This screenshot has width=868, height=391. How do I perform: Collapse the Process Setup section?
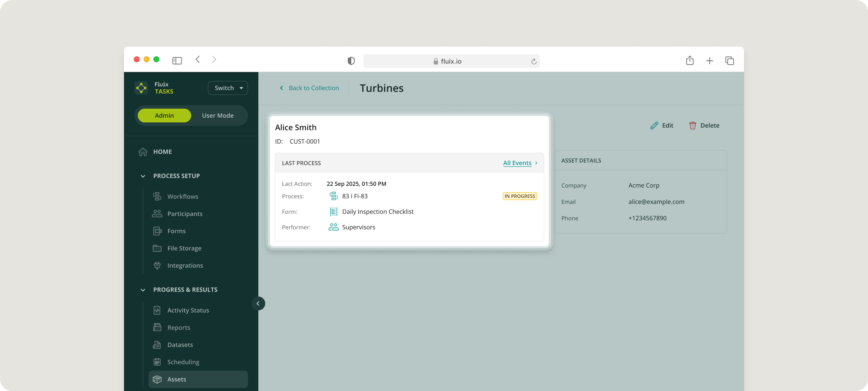pyautogui.click(x=143, y=176)
